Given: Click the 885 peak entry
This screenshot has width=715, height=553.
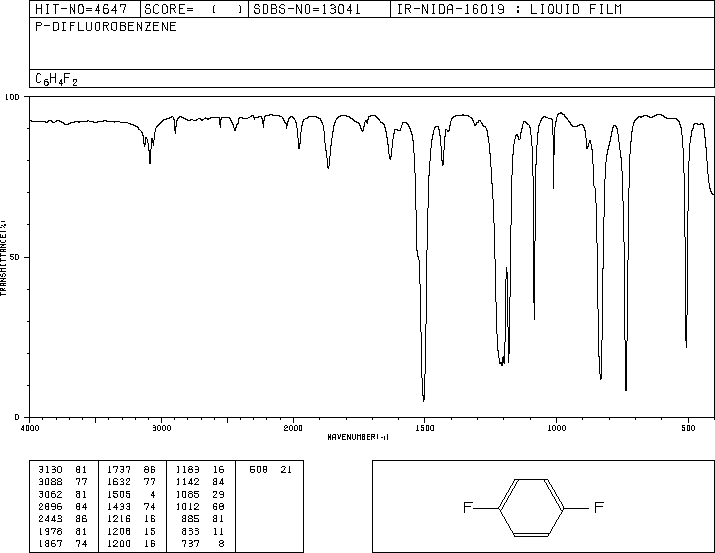Looking at the screenshot, I should click(203, 519).
